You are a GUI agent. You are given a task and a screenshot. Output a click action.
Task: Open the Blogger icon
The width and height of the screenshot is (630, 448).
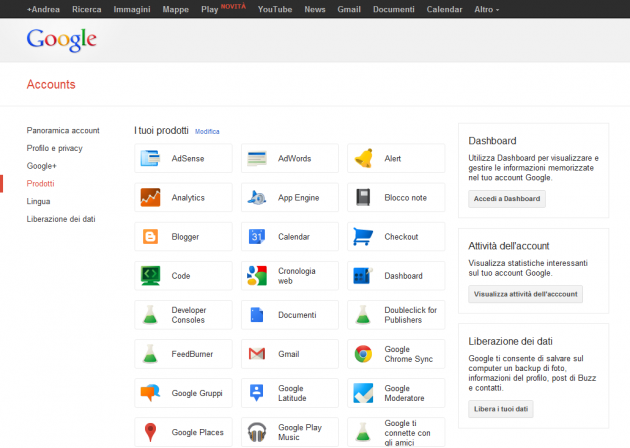tap(150, 237)
